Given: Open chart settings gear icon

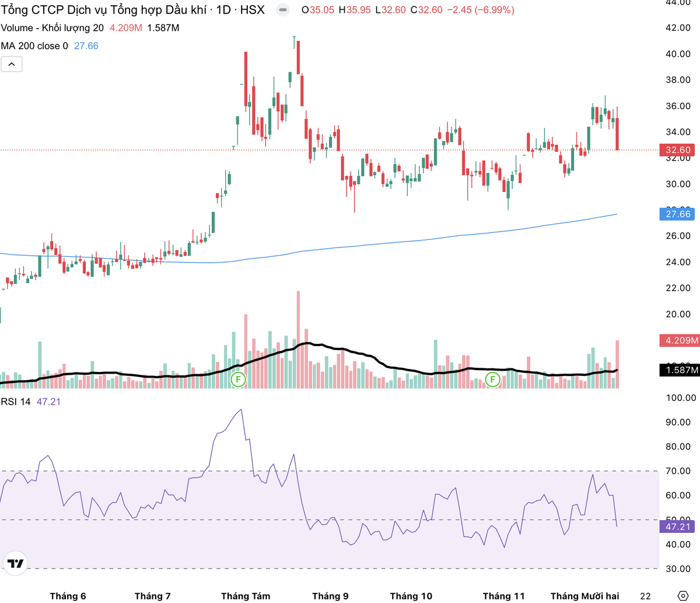Looking at the screenshot, I should (x=683, y=595).
